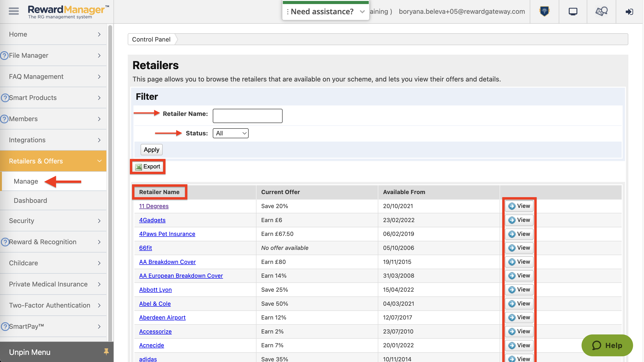Click the arrow icon in 11 Degrees View button
Screen dimensions: 644x362
[x=512, y=206]
